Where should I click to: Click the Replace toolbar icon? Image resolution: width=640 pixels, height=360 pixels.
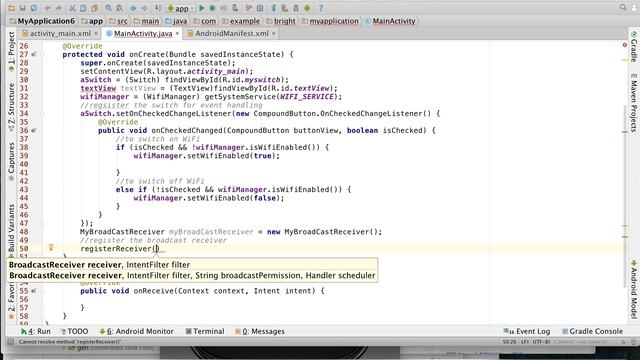(119, 8)
